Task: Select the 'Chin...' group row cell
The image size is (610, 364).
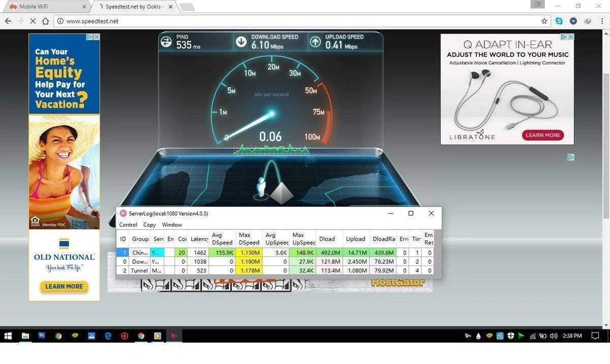Action: pyautogui.click(x=140, y=252)
